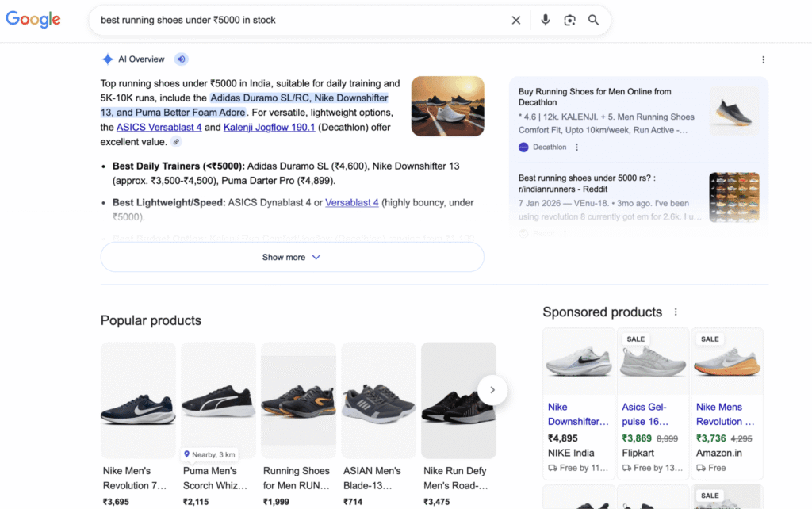This screenshot has width=812, height=509.
Task: Focus the search query text field
Action: pos(301,20)
